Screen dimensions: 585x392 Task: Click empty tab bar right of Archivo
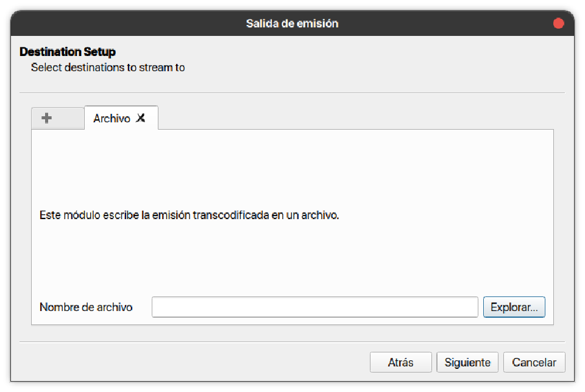pyautogui.click(x=353, y=118)
